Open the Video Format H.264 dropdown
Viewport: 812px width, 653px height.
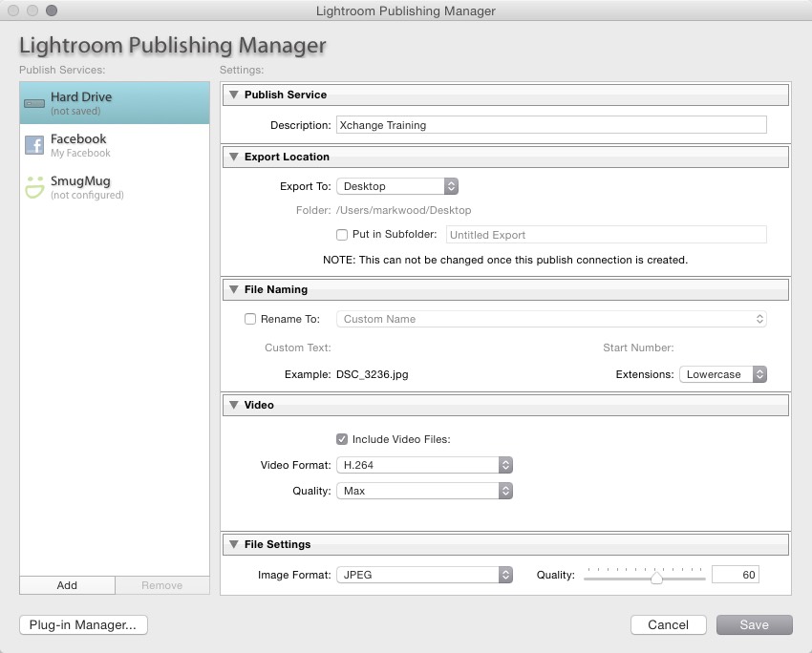pos(425,465)
